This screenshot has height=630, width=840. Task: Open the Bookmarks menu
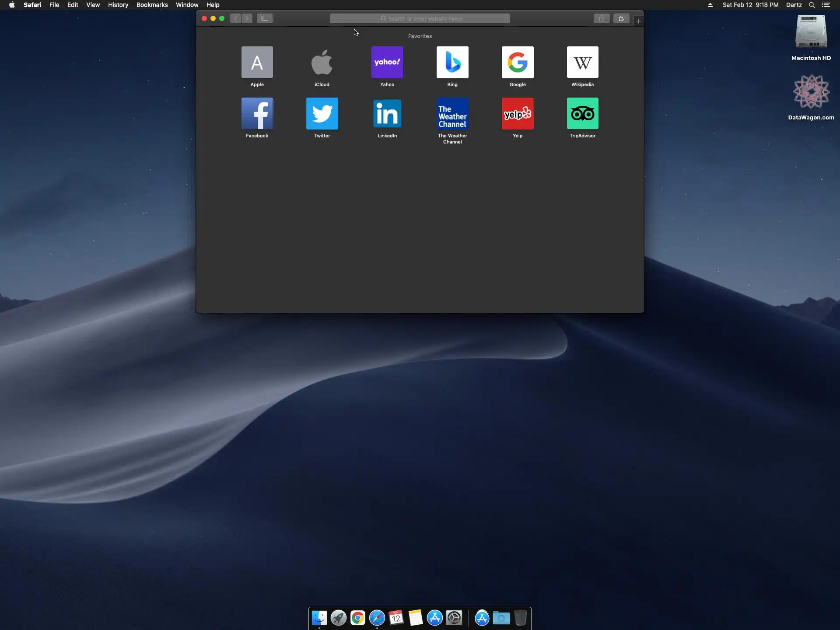click(x=152, y=5)
